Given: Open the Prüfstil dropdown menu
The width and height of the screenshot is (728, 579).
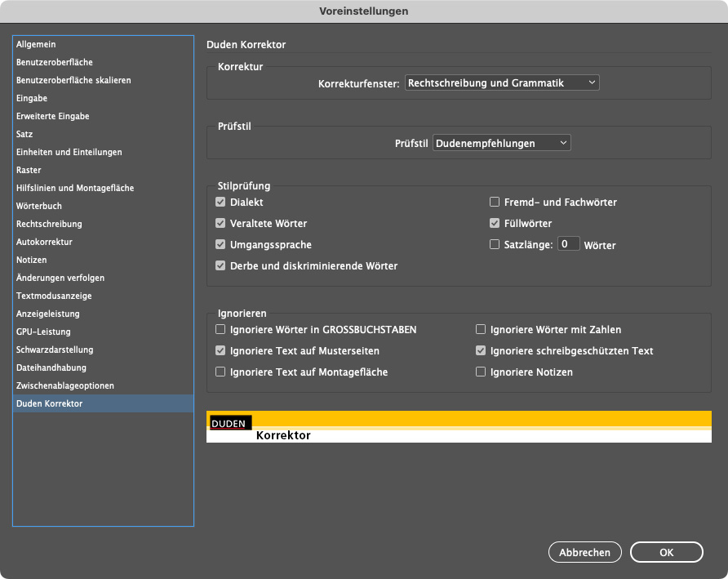Looking at the screenshot, I should coord(501,143).
